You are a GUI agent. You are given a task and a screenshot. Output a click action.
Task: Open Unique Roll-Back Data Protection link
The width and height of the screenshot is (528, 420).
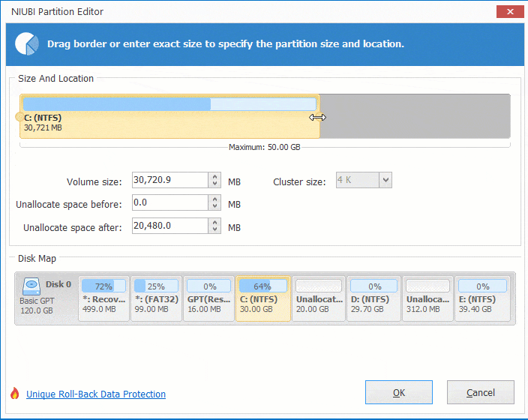(x=96, y=394)
